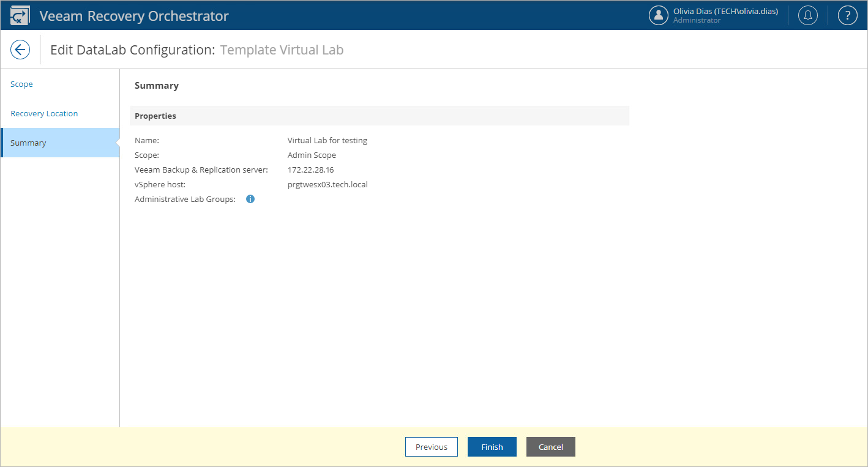Click the 172.22.28.16 server address
Viewport: 868px width, 467px height.
pyautogui.click(x=310, y=170)
